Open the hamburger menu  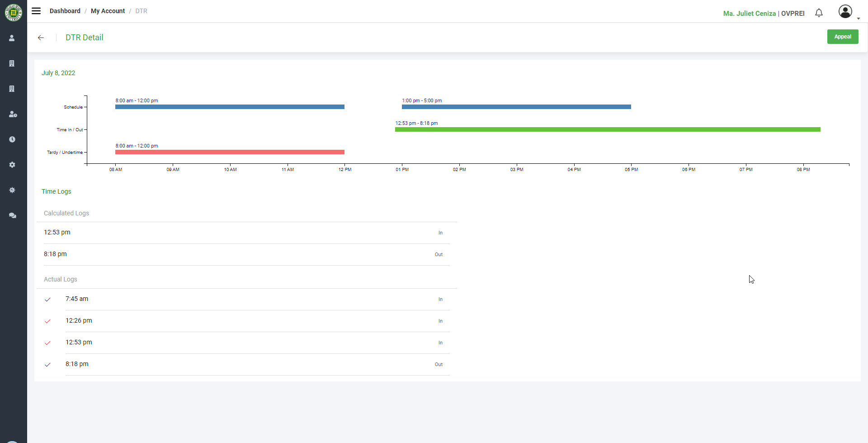[36, 11]
